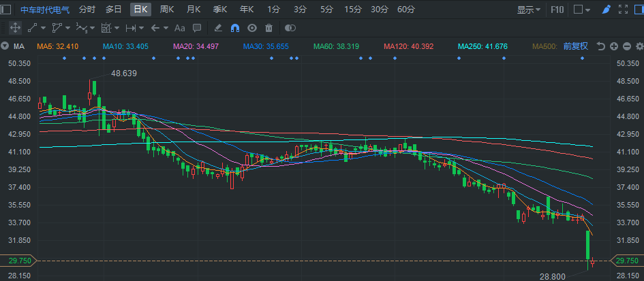
Task: Toggle drawings visibility eye icon
Action: click(251, 28)
